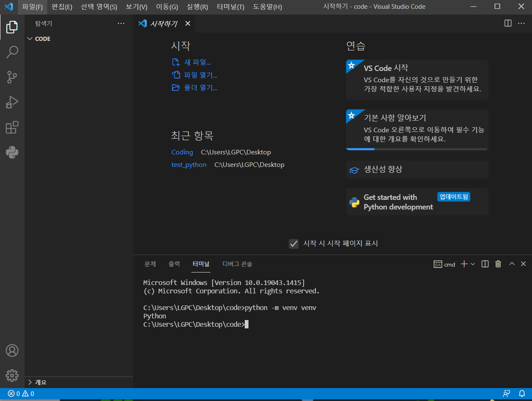Open the terminal launch profile dropdown
This screenshot has height=401, width=532.
[x=473, y=264]
